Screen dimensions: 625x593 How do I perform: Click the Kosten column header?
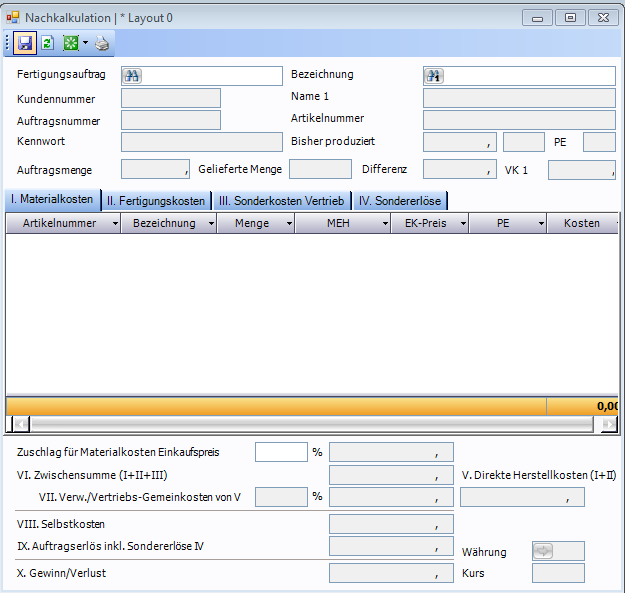[581, 224]
